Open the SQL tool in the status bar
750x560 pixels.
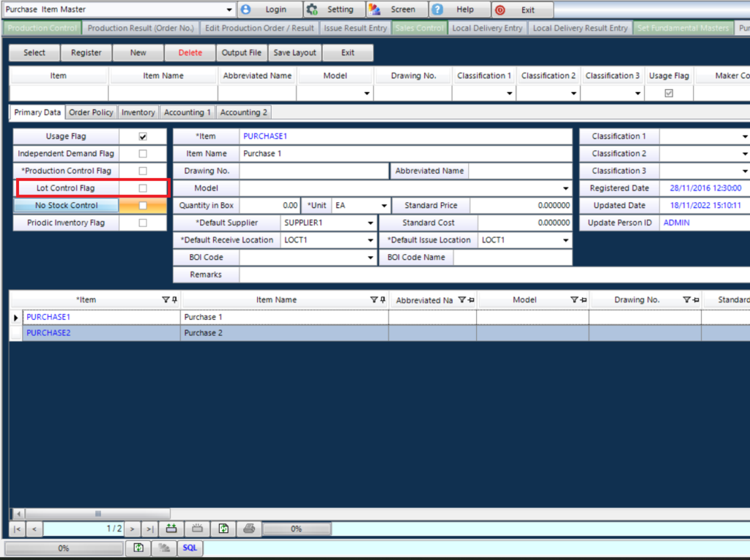[189, 548]
